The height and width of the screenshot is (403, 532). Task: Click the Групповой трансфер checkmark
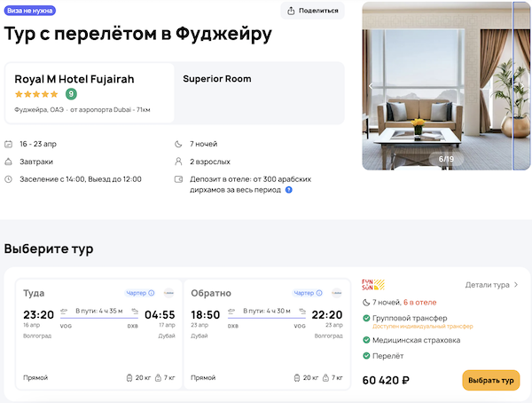coord(366,318)
